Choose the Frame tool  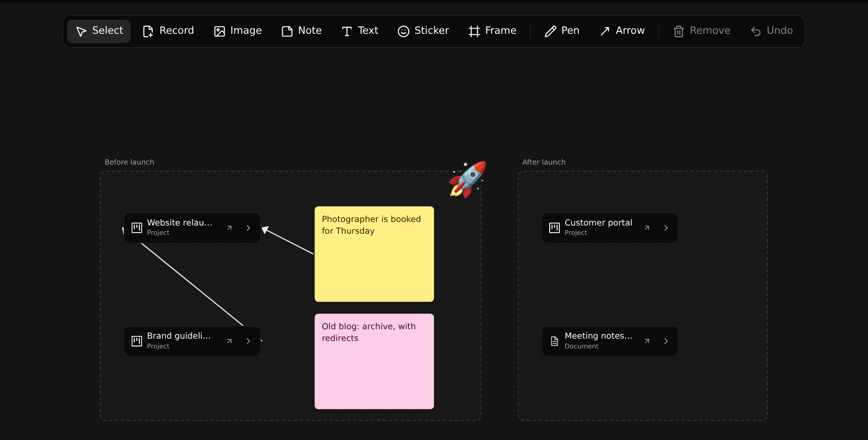(x=492, y=31)
